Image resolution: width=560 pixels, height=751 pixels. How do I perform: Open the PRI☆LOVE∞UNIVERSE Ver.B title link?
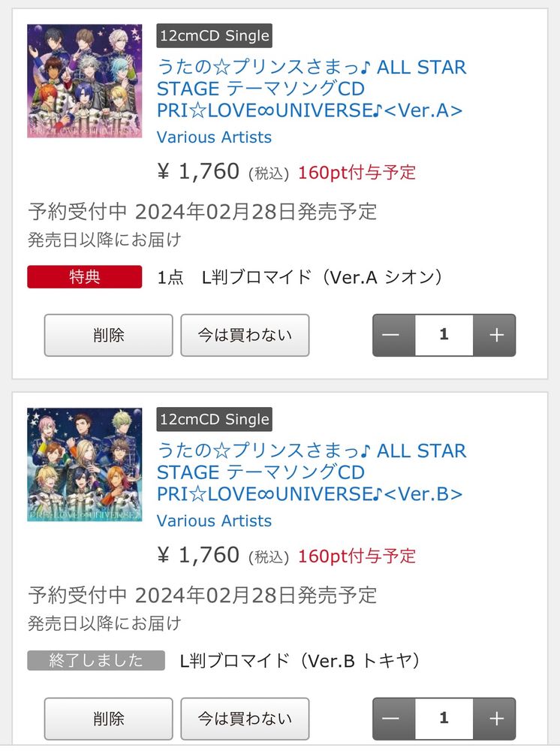tap(311, 472)
